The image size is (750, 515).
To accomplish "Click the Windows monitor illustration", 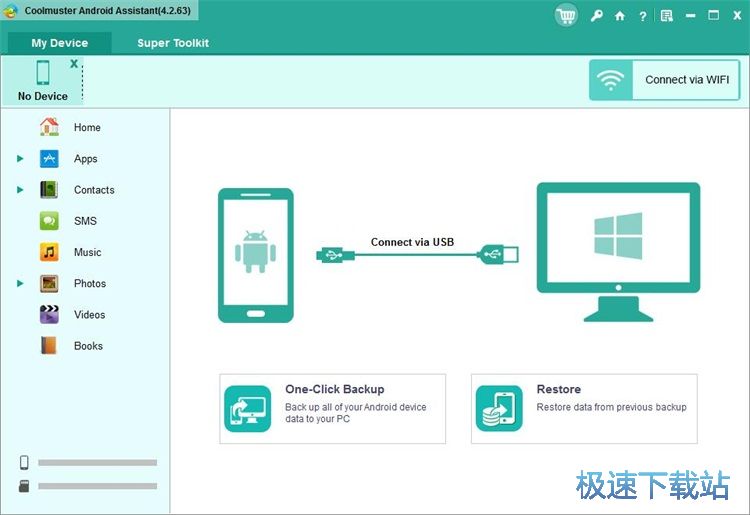I will pos(618,252).
